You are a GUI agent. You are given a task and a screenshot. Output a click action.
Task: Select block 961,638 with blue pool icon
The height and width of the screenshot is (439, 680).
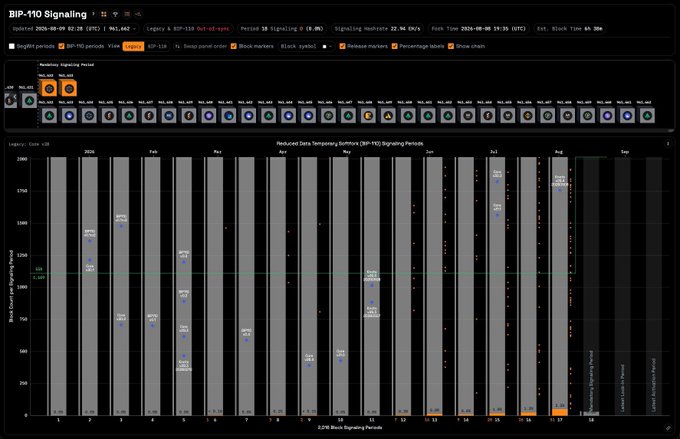[x=169, y=116]
